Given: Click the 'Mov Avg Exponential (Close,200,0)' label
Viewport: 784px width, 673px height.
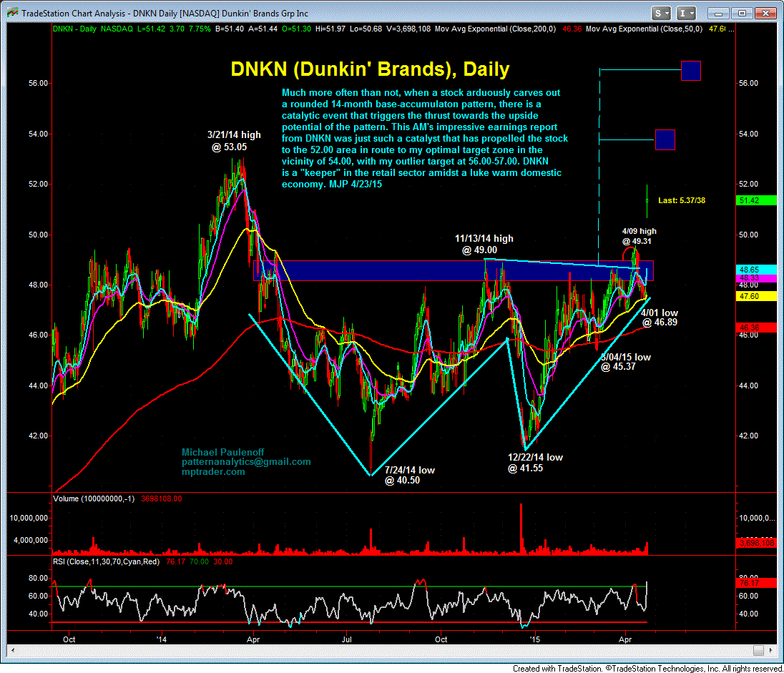Looking at the screenshot, I should point(495,29).
